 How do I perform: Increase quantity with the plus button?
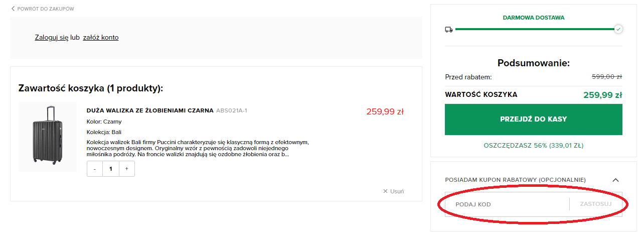coord(126,169)
